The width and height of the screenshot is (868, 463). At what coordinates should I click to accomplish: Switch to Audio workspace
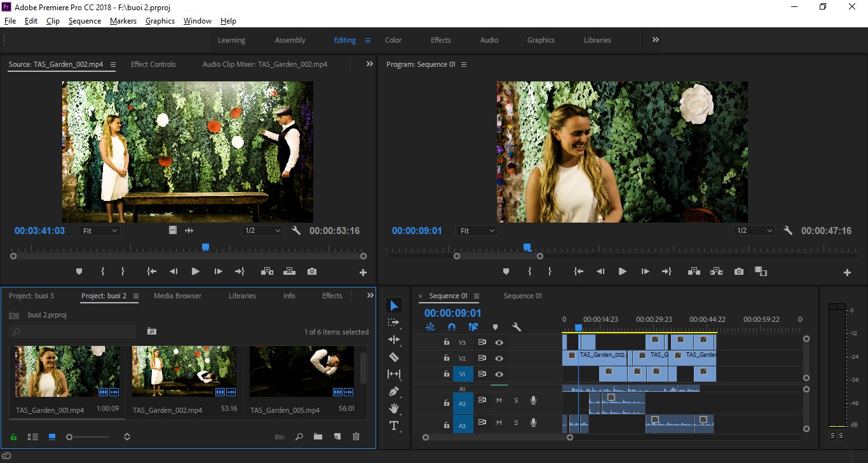(489, 40)
